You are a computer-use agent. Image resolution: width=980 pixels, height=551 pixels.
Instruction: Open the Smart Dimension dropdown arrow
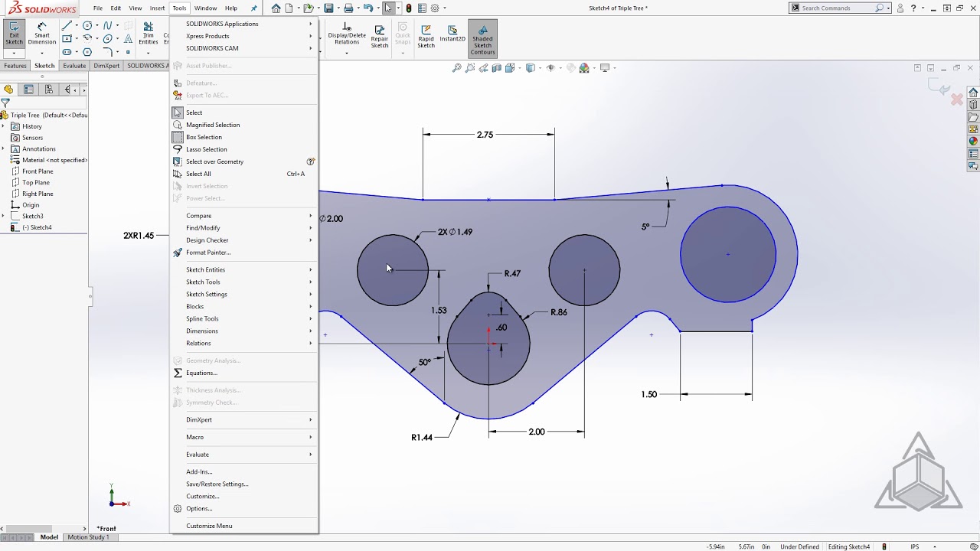click(x=42, y=53)
